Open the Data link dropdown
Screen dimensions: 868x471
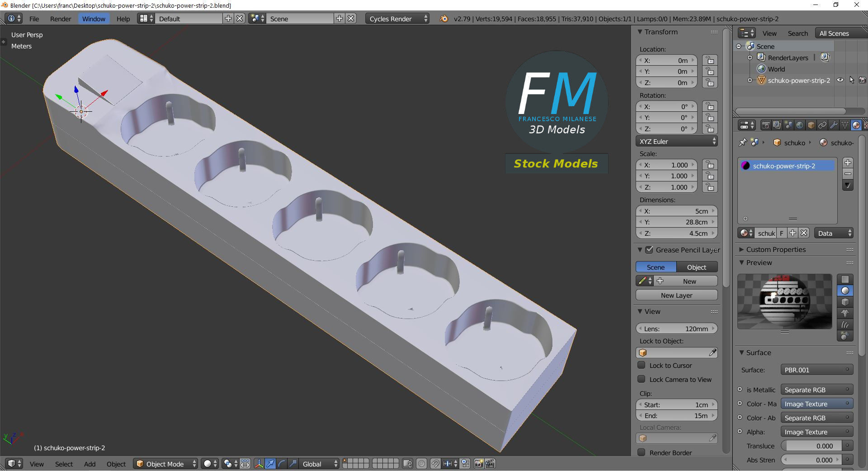(834, 233)
